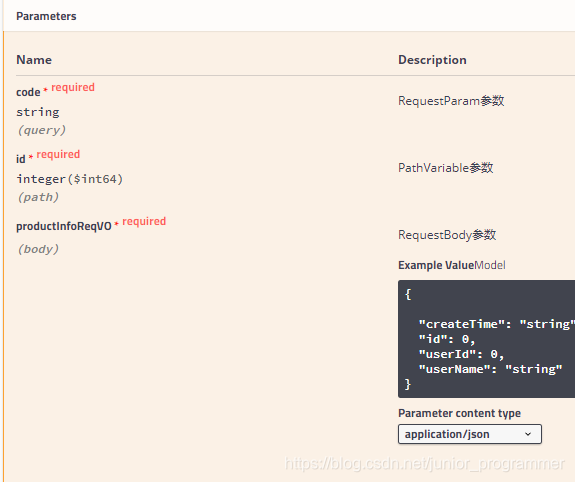
Task: Click the PathVariable参数 description
Action: (x=446, y=168)
